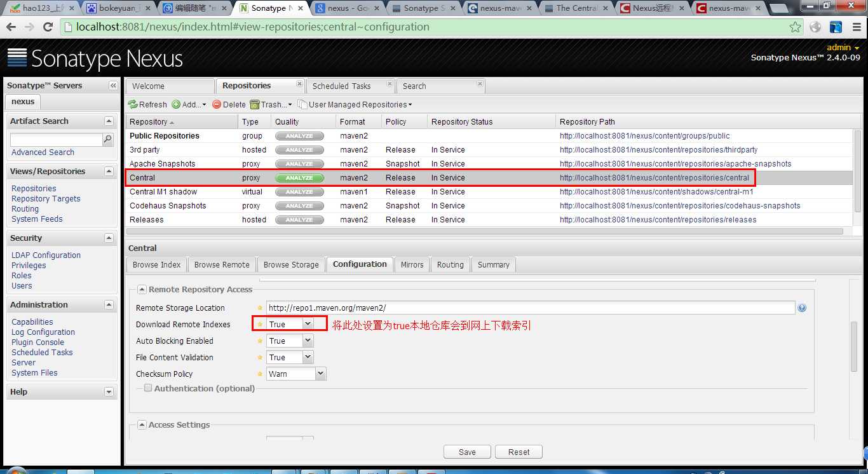This screenshot has height=474, width=868.
Task: Expand the Help panel
Action: (109, 391)
